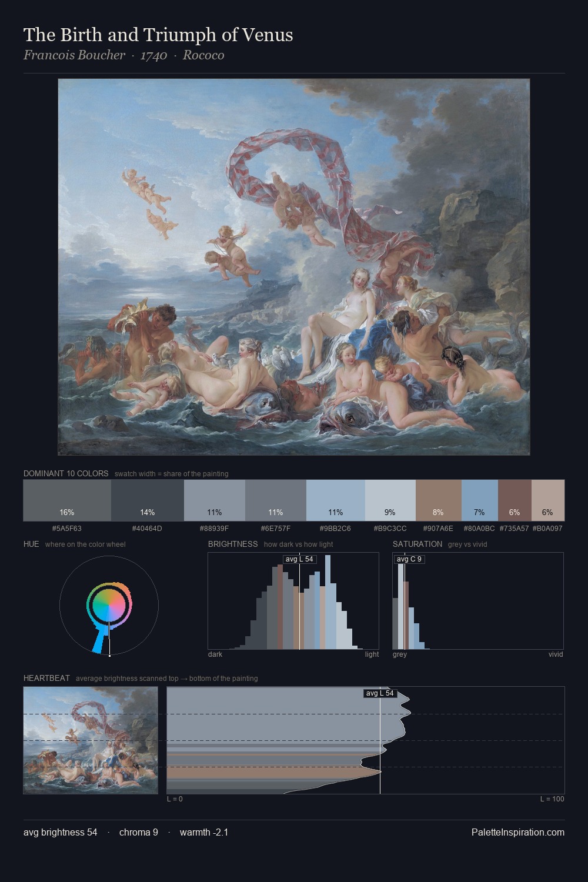
Task: Click the 'avg C 9' label in saturation chart
Action: point(409,559)
